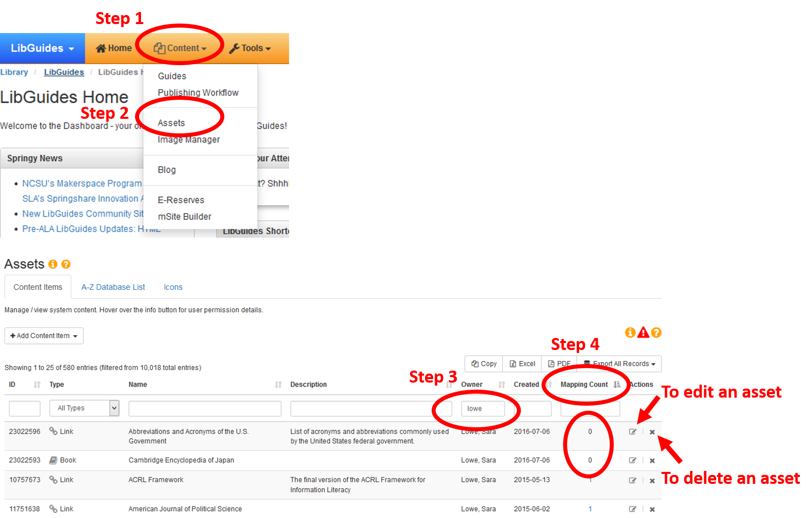Image resolution: width=812 pixels, height=518 pixels.
Task: Open the Add Content Item dropdown
Action: (44, 336)
